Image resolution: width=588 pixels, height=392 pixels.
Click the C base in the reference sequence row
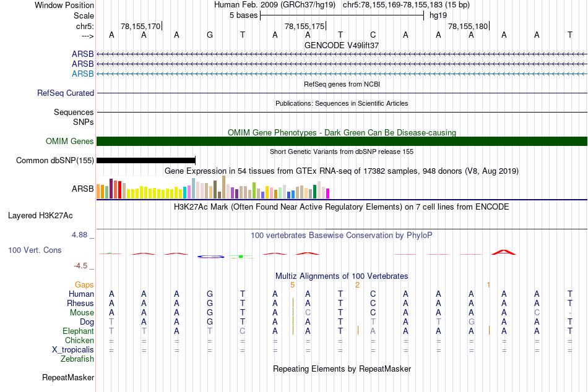[373, 35]
